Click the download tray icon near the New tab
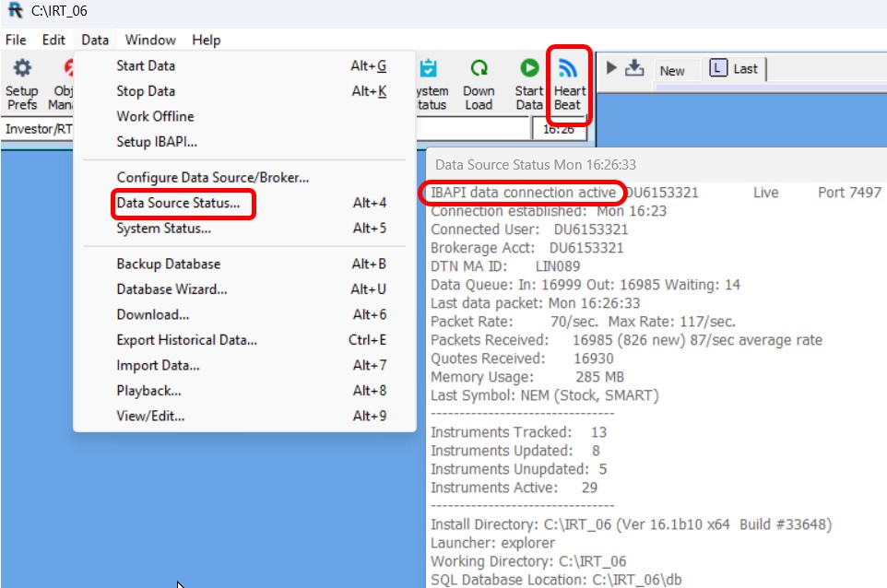 634,68
